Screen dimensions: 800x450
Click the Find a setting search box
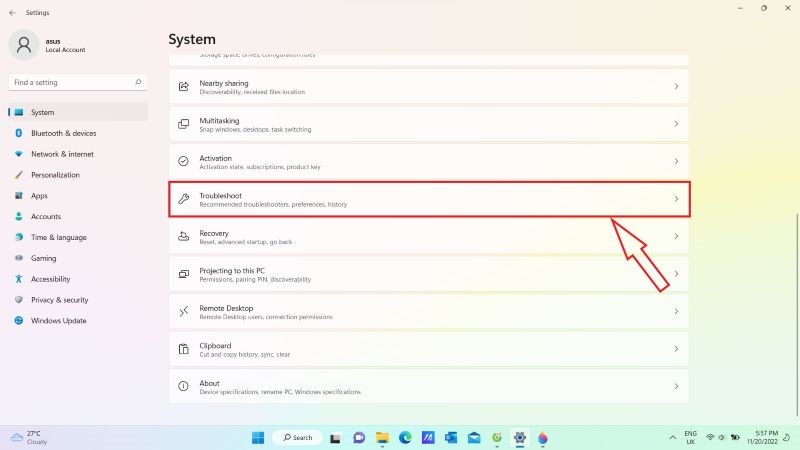(x=78, y=82)
